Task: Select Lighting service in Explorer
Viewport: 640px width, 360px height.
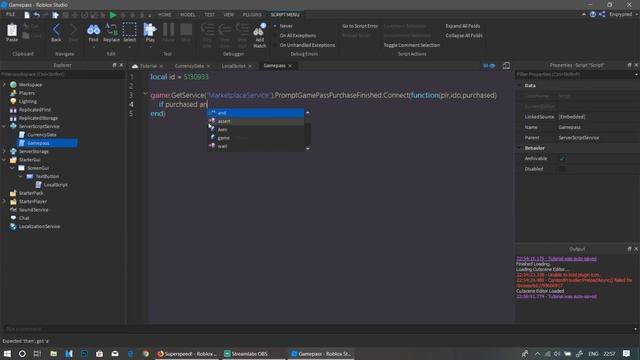Action: click(27, 101)
